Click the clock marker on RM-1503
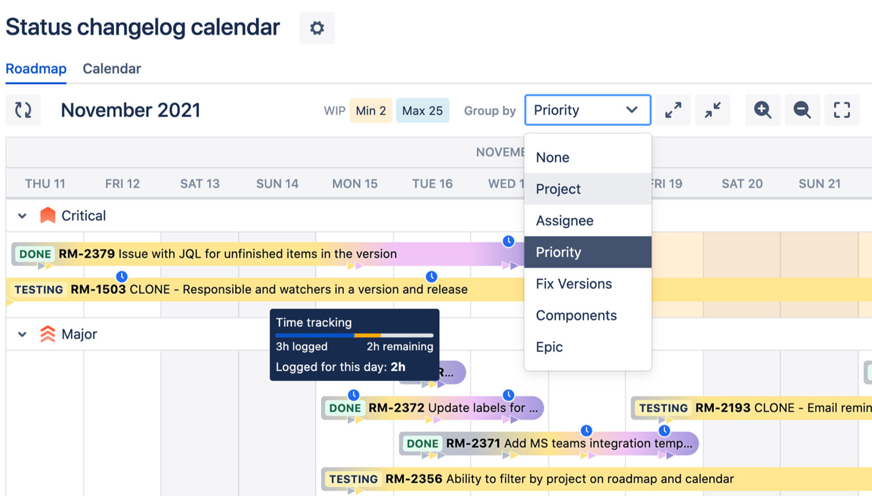The image size is (872, 496). tap(122, 276)
